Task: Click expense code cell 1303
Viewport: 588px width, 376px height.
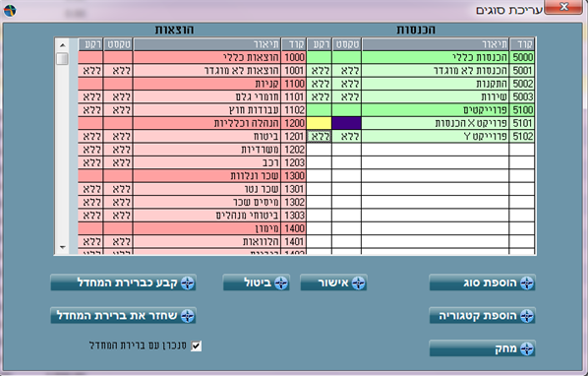Action: point(294,215)
